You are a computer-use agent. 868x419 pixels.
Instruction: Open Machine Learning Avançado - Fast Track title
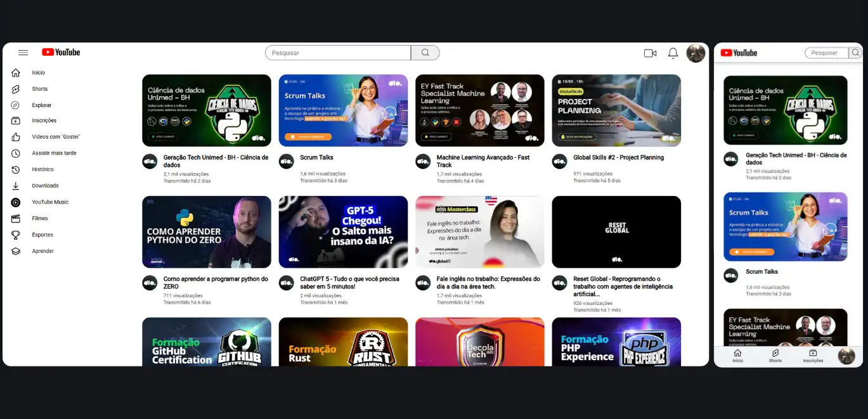pyautogui.click(x=483, y=161)
